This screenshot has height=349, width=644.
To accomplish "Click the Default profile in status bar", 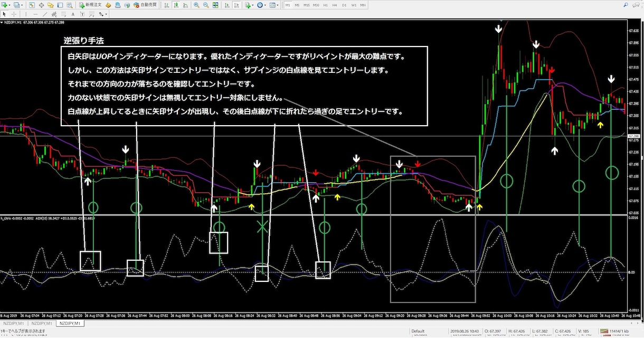I will 419,332.
